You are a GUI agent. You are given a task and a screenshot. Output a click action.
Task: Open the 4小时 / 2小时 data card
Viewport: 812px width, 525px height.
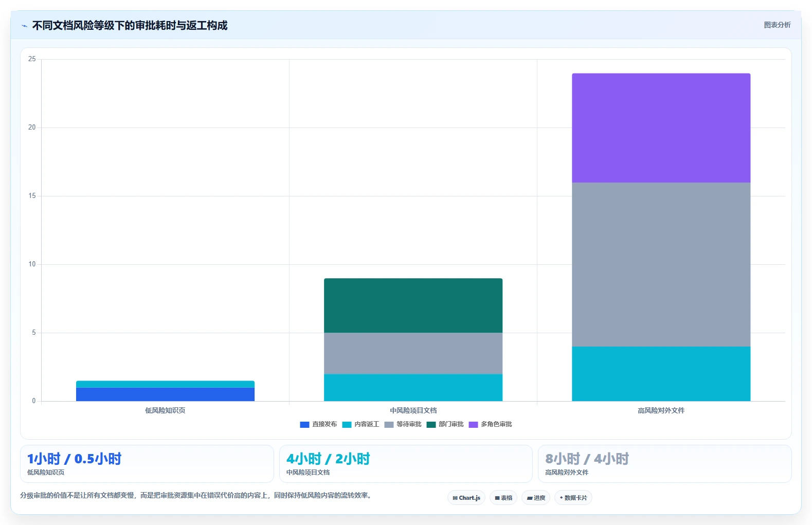(x=406, y=464)
